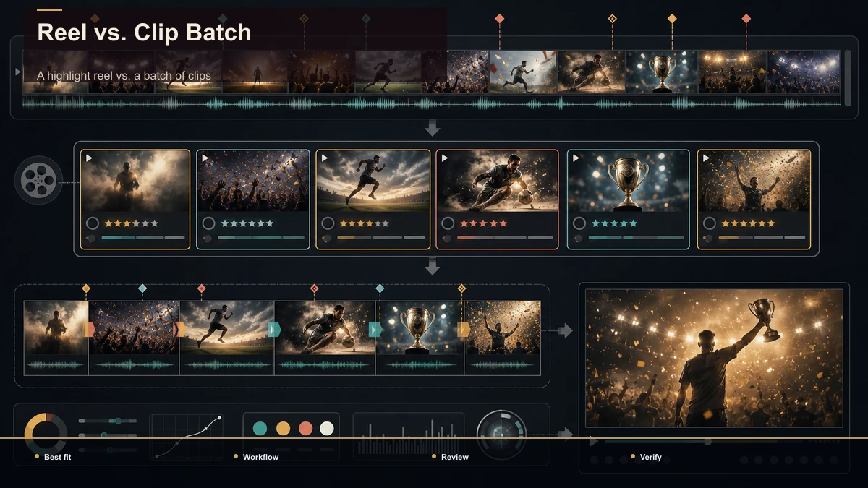The height and width of the screenshot is (488, 868).
Task: Click the teal transition tab before the reel trophy clip
Action: 375,330
